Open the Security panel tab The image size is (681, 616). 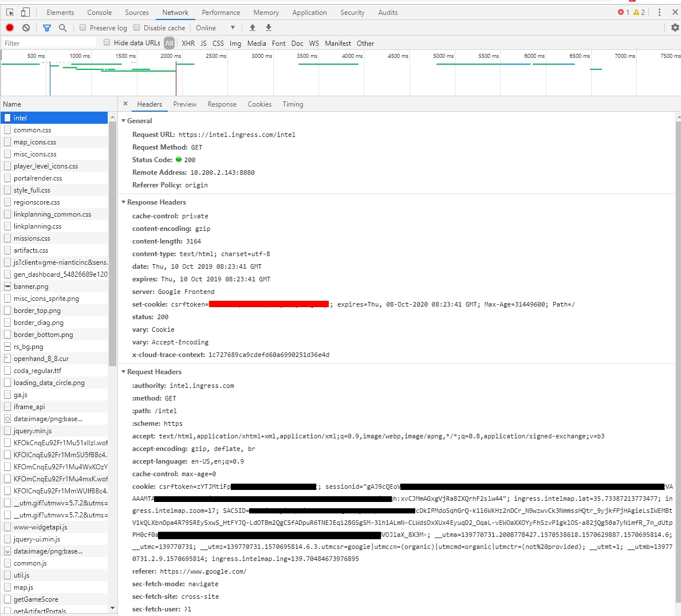[x=352, y=13]
